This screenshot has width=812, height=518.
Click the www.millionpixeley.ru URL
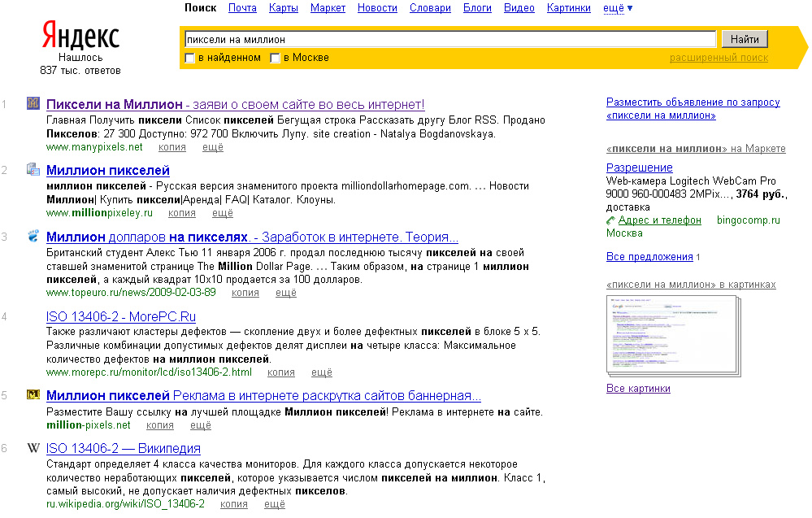click(x=99, y=213)
